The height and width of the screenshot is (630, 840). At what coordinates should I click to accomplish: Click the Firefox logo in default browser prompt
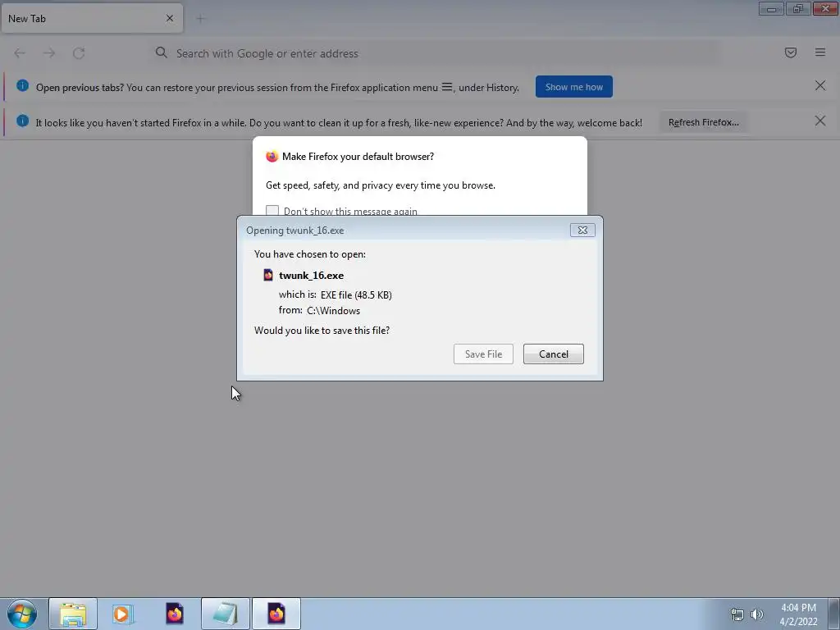pyautogui.click(x=272, y=157)
